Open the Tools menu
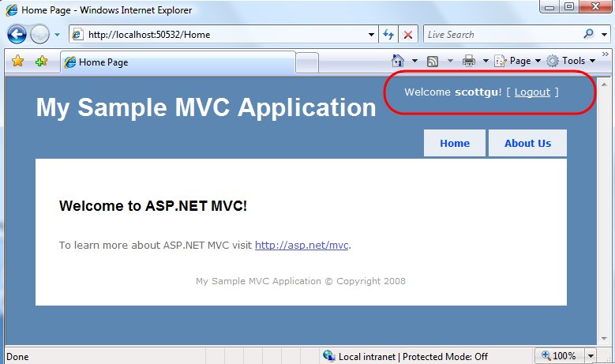 [x=571, y=61]
